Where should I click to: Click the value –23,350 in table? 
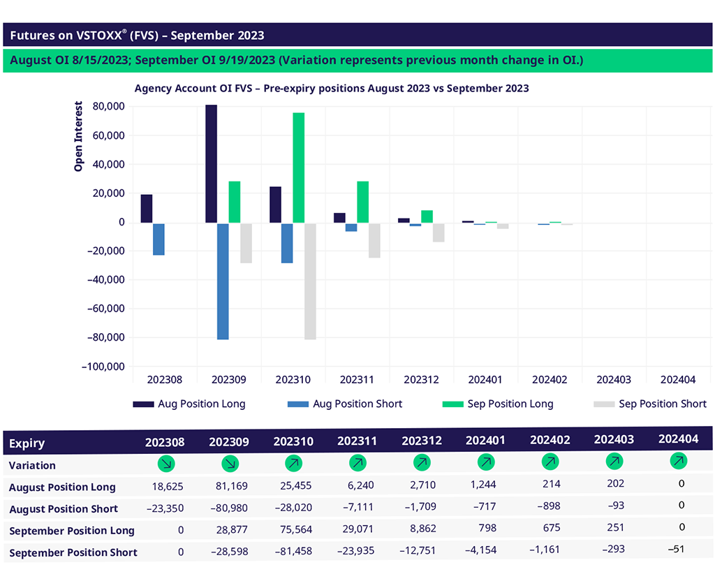(165, 508)
